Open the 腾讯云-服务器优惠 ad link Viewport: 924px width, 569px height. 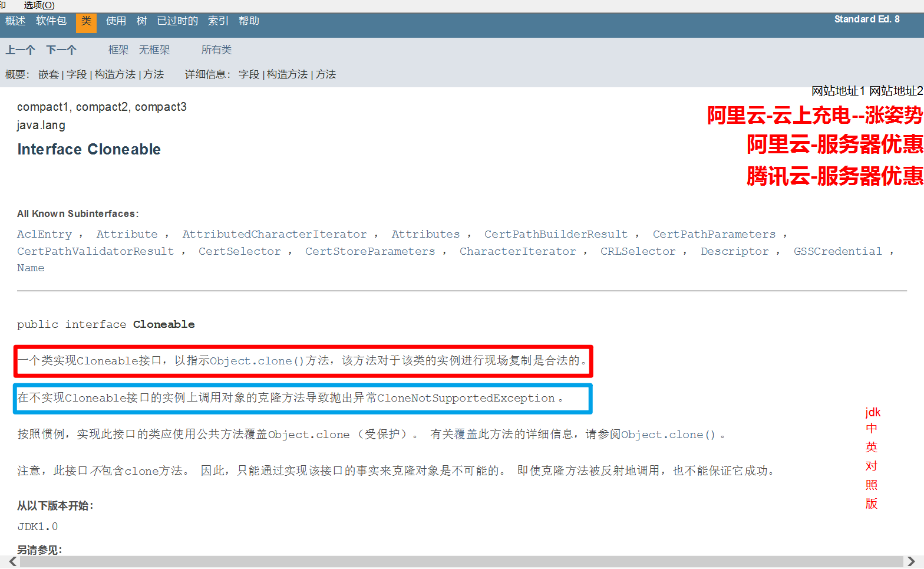pyautogui.click(x=834, y=176)
